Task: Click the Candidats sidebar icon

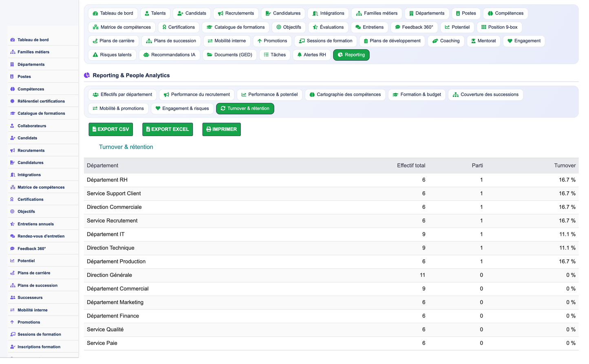Action: 13,138
